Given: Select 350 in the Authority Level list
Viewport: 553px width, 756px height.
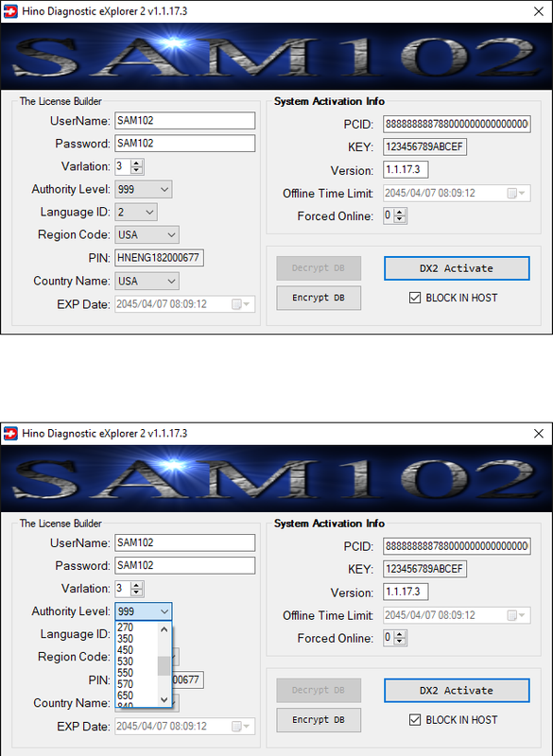Looking at the screenshot, I should (136, 639).
